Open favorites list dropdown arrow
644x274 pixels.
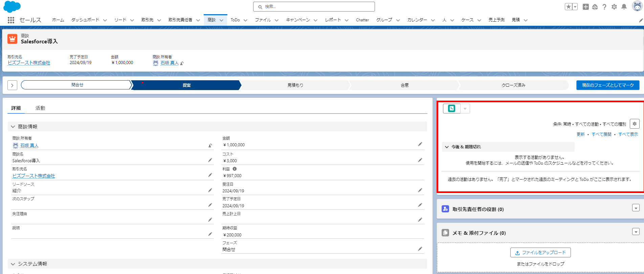click(x=575, y=7)
